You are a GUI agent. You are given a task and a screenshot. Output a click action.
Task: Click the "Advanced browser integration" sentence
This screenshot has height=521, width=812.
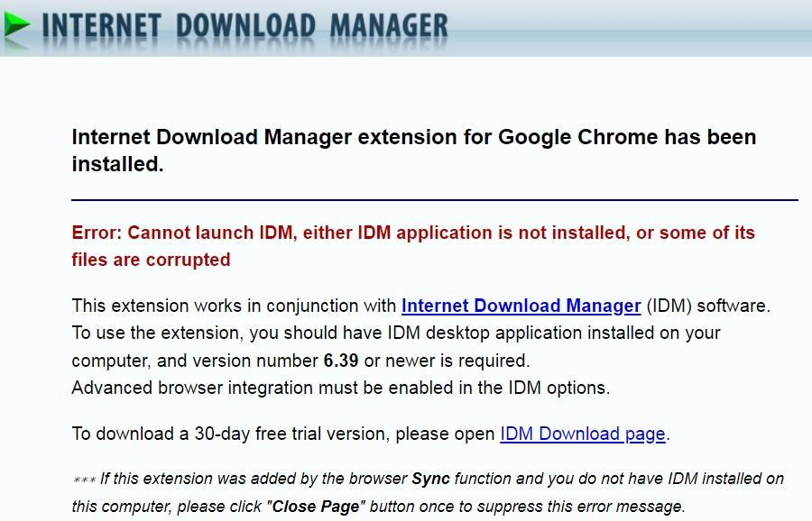(341, 388)
